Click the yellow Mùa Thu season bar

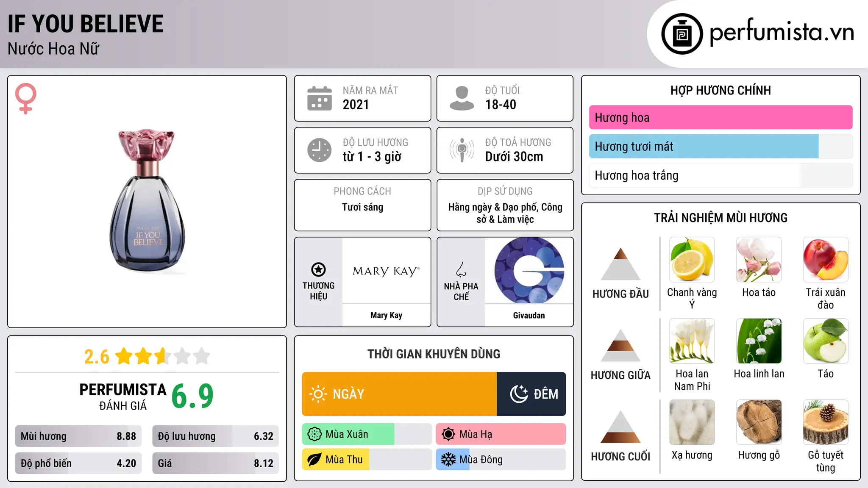point(367,460)
